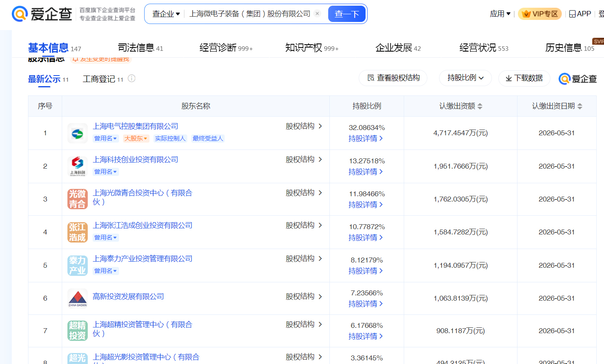Select the 最新公示 sub-tab

[x=48, y=79]
